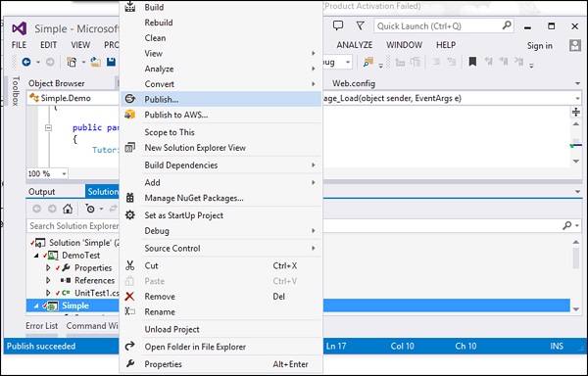Click the feedback speech bubble icon

338,25
